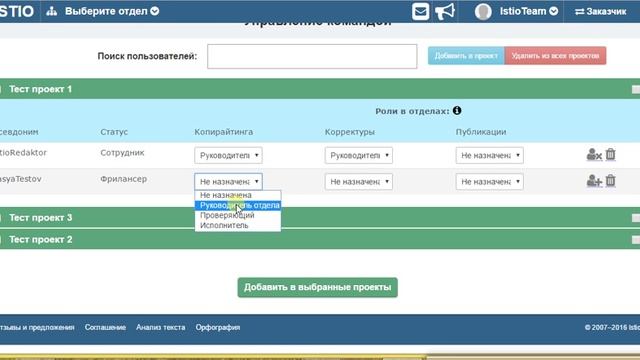Viewport: 640px width, 360px height.
Task: Click Копирайтинга role dropdown for VasyaTestov
Action: pyautogui.click(x=228, y=182)
